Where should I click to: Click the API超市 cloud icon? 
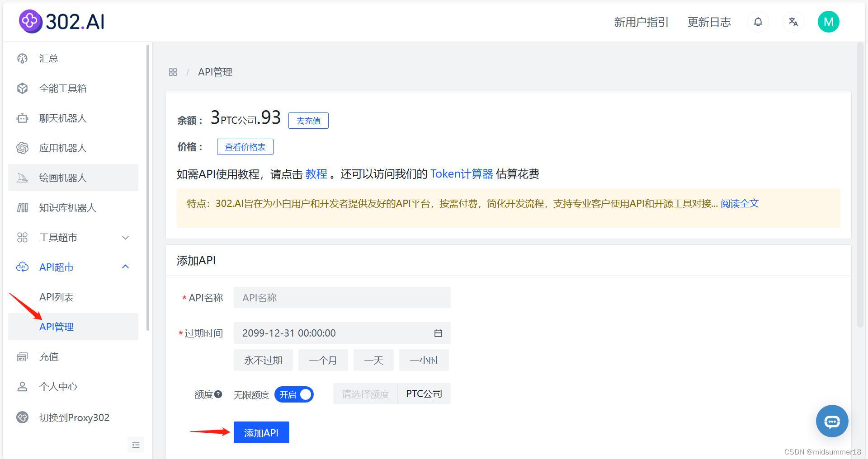pos(22,267)
